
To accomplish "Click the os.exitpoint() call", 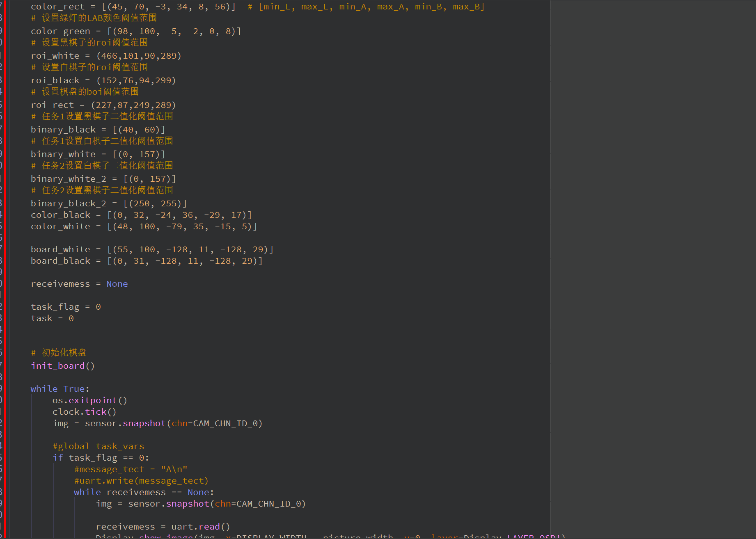I will tap(89, 401).
